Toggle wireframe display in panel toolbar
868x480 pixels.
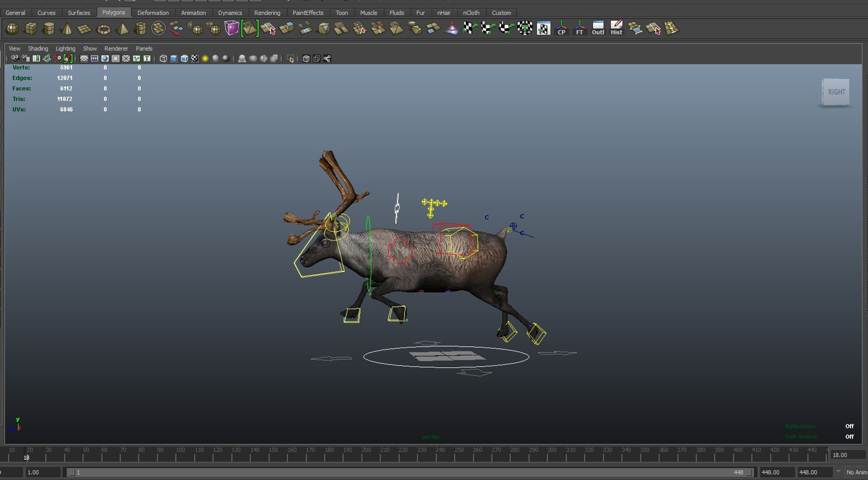pos(163,58)
